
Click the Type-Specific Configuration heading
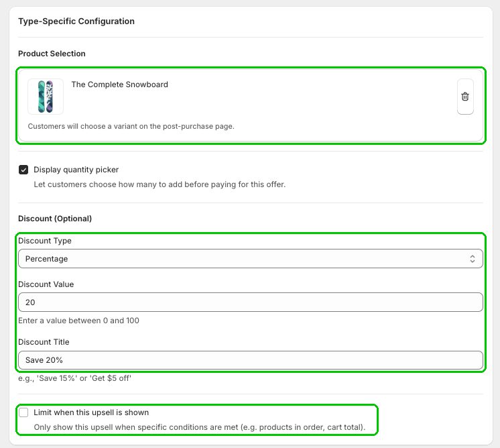pos(76,21)
